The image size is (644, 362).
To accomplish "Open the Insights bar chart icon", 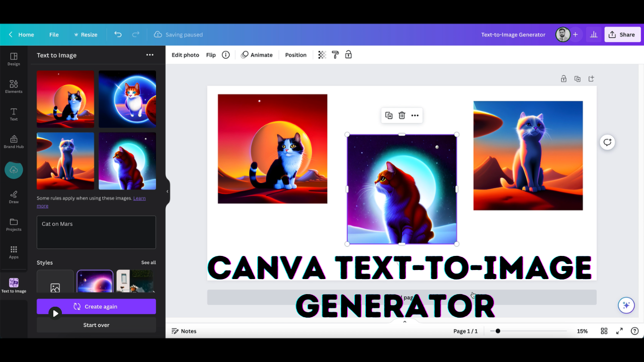I will pos(594,34).
